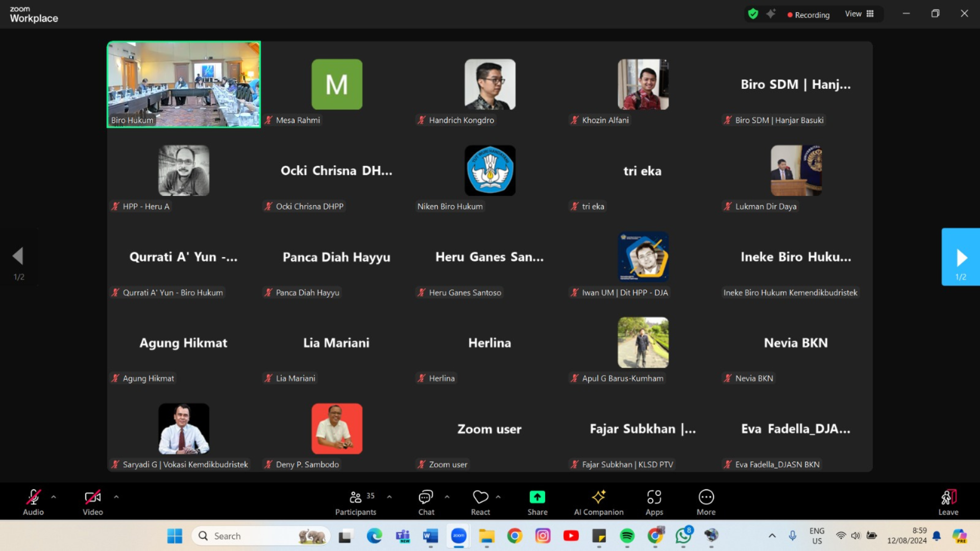The height and width of the screenshot is (551, 980).
Task: Expand reactions options arrow
Action: click(498, 496)
